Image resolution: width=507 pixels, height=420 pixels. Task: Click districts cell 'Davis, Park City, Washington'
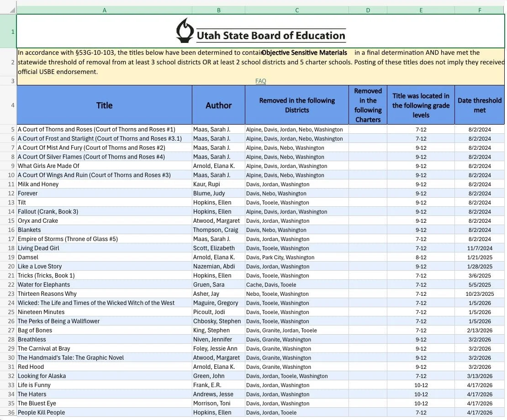point(297,257)
